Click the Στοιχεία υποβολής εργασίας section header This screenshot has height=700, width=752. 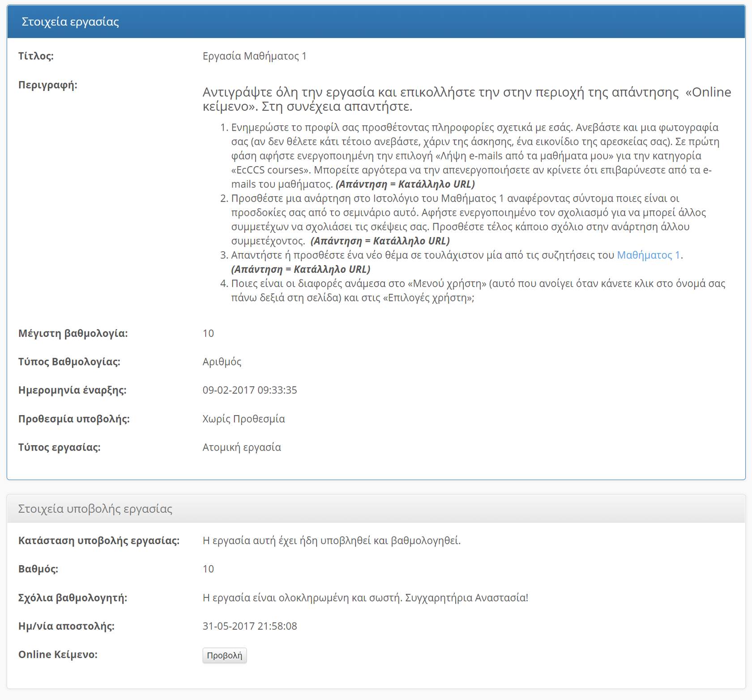95,509
